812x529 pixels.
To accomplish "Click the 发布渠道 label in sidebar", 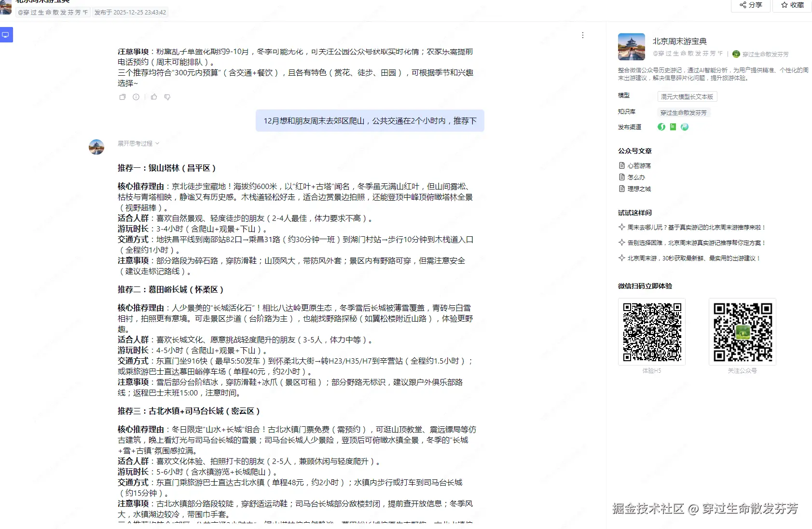I will pyautogui.click(x=630, y=127).
